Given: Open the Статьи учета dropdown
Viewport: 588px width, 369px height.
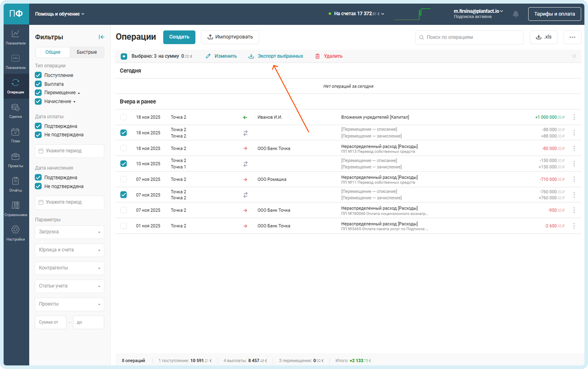Looking at the screenshot, I should coord(69,286).
